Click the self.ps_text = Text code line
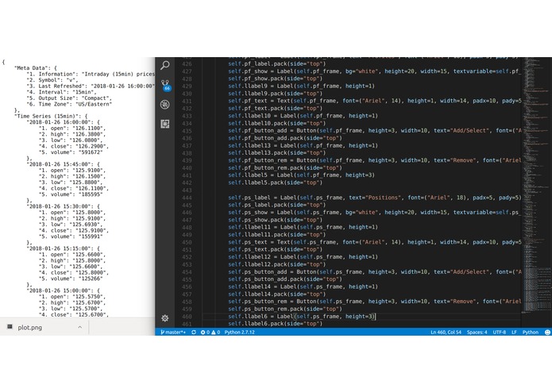Image resolution: width=552 pixels, height=392 pixels. (374, 242)
